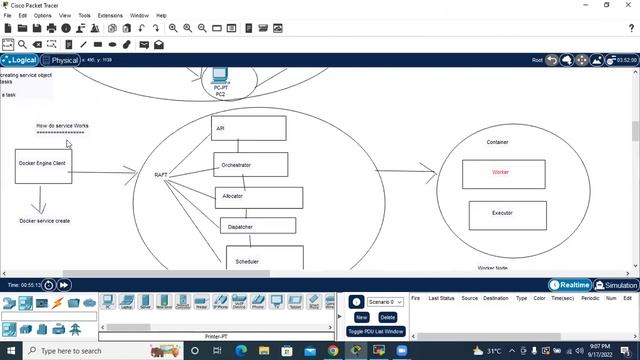Image resolution: width=640 pixels, height=360 pixels.
Task: Launch the Activity Wizard icon
Action: 80,28
